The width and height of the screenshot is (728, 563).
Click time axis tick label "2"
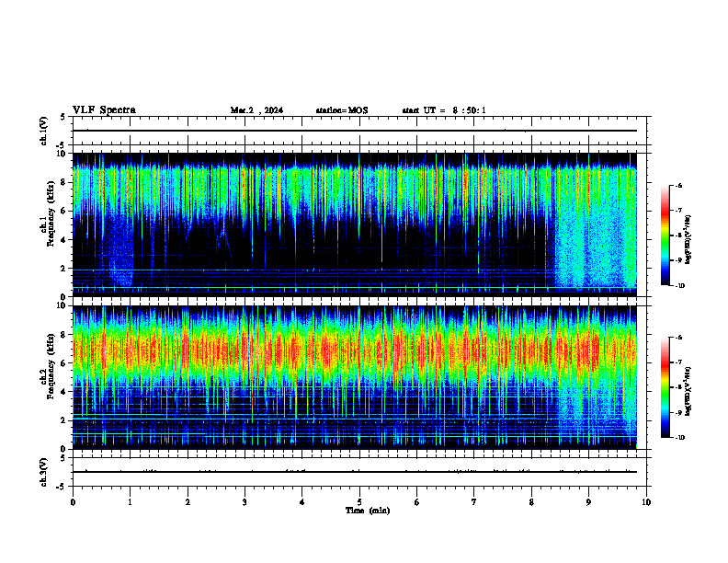pos(188,502)
